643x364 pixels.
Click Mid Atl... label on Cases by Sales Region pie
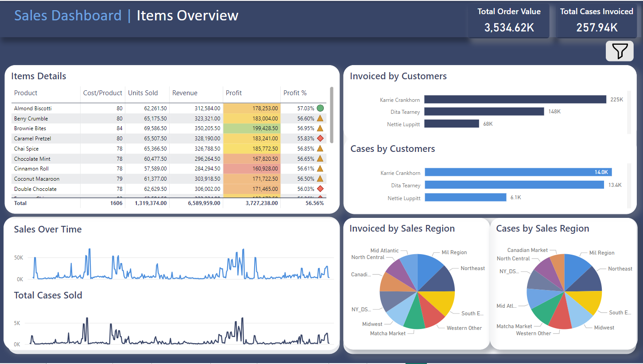point(507,306)
